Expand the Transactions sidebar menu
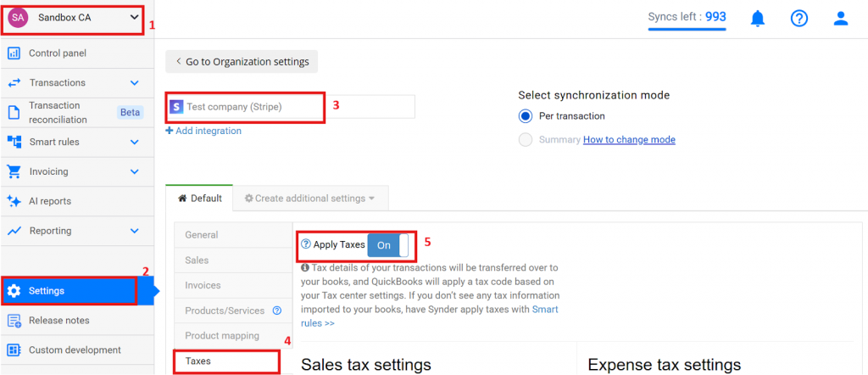Viewport: 868px width, 375px height. [x=134, y=83]
